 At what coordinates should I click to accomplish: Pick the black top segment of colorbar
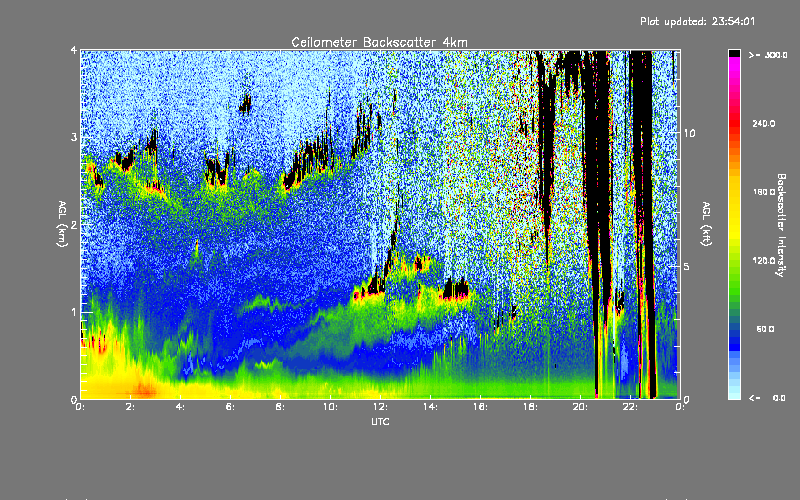tap(734, 53)
